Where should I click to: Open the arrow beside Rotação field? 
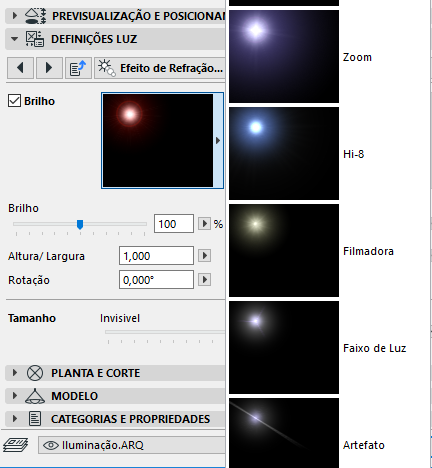[204, 279]
